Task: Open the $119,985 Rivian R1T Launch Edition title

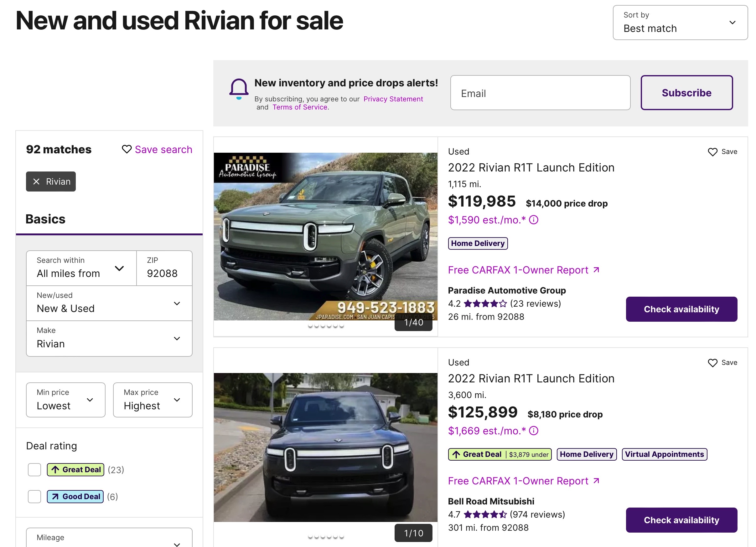Action: coord(531,167)
